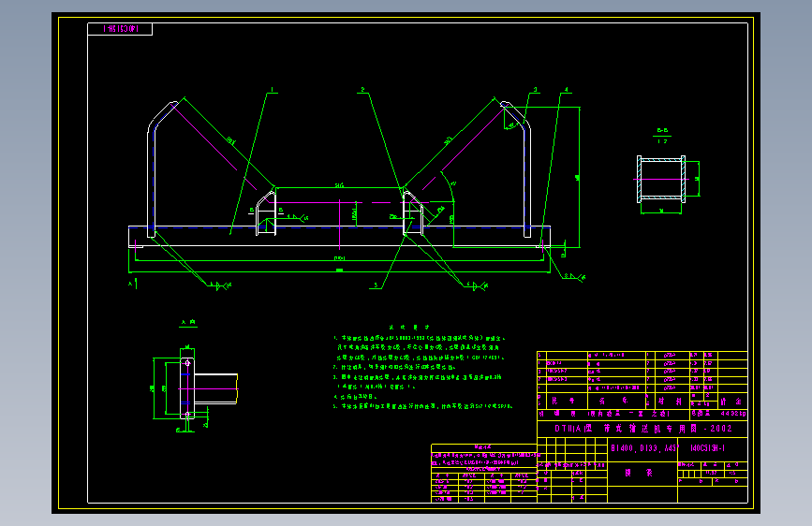The image size is (812, 526).
Task: Click the title 'DTII(A)型 带式输送机专用图-2002'
Action: [643, 429]
